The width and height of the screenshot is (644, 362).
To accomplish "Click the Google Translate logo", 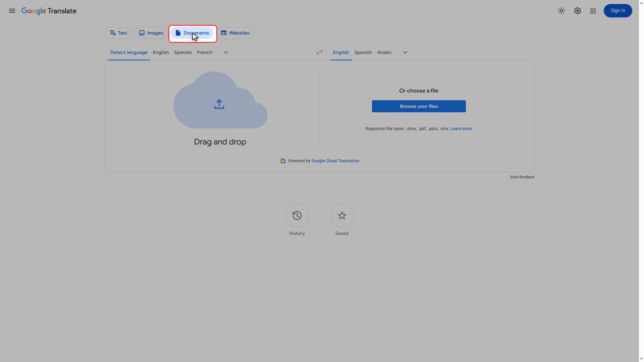I will pyautogui.click(x=49, y=11).
